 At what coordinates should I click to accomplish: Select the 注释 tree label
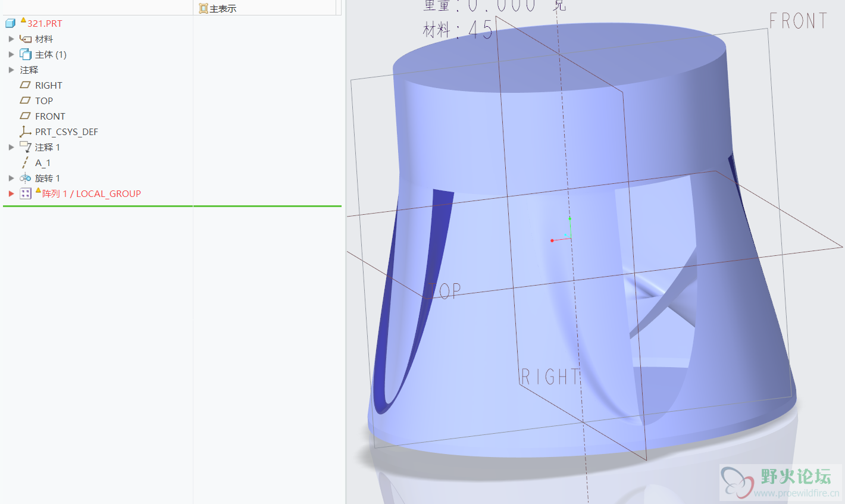pos(29,70)
